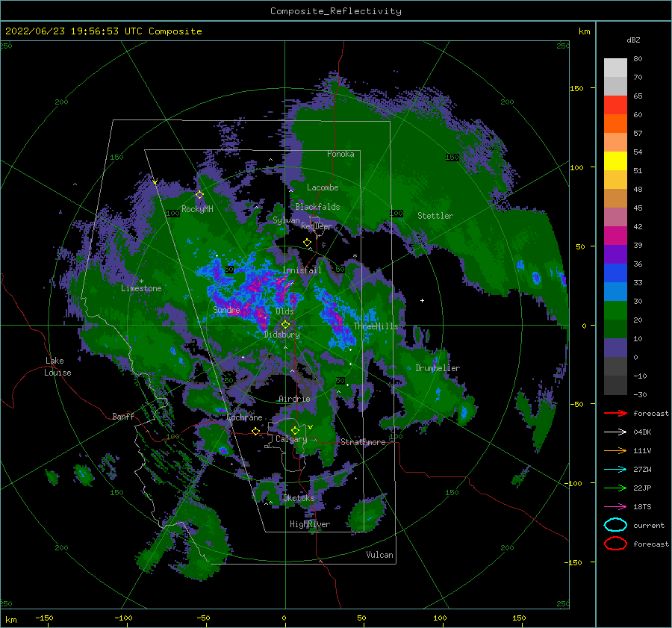672x628 pixels.
Task: Pick the yellow 51-54 dBZ color swatch
Action: [615, 161]
